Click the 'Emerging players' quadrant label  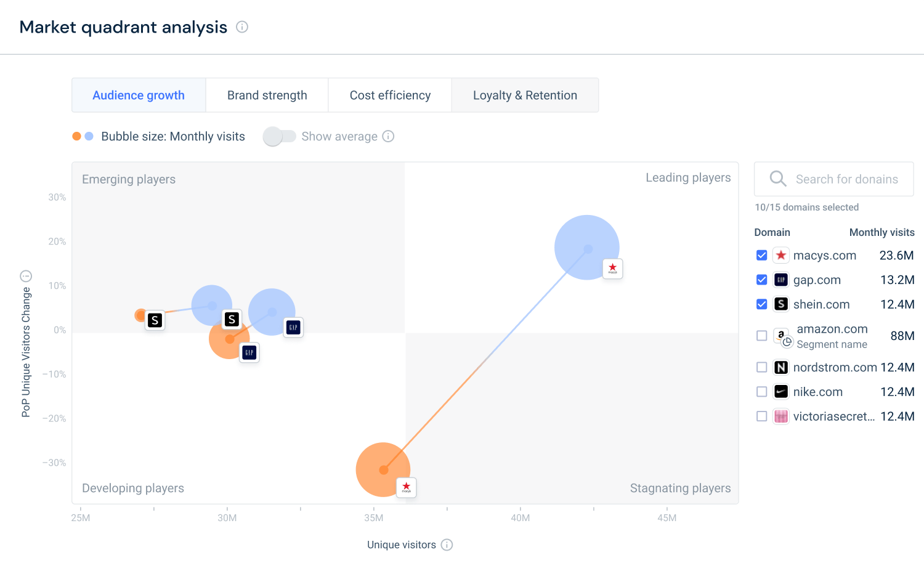[129, 179]
